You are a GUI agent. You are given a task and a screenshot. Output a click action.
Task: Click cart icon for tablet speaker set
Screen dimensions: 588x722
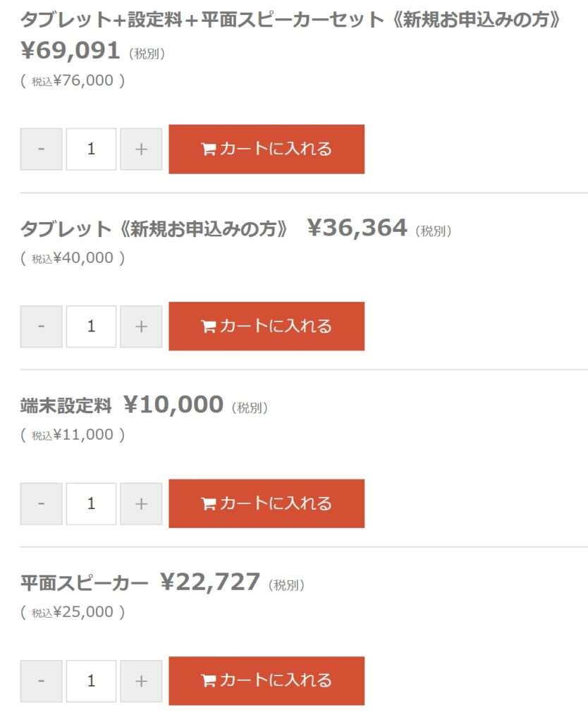209,149
